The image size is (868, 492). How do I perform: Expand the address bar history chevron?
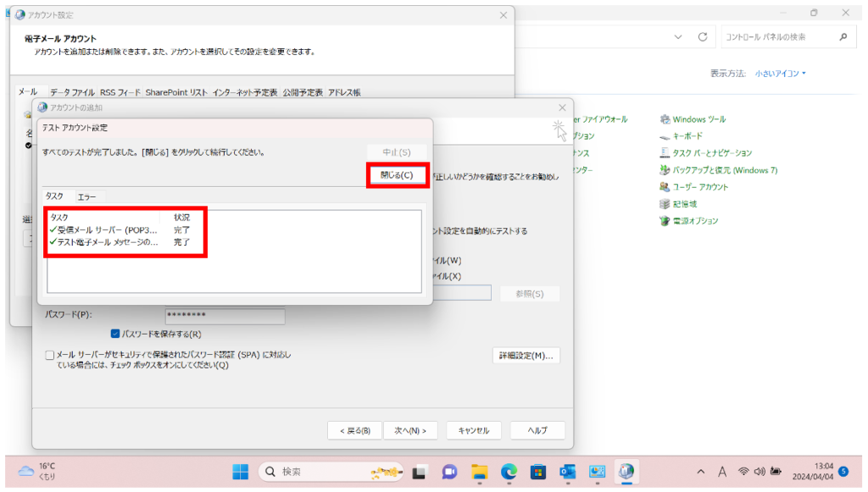point(678,37)
